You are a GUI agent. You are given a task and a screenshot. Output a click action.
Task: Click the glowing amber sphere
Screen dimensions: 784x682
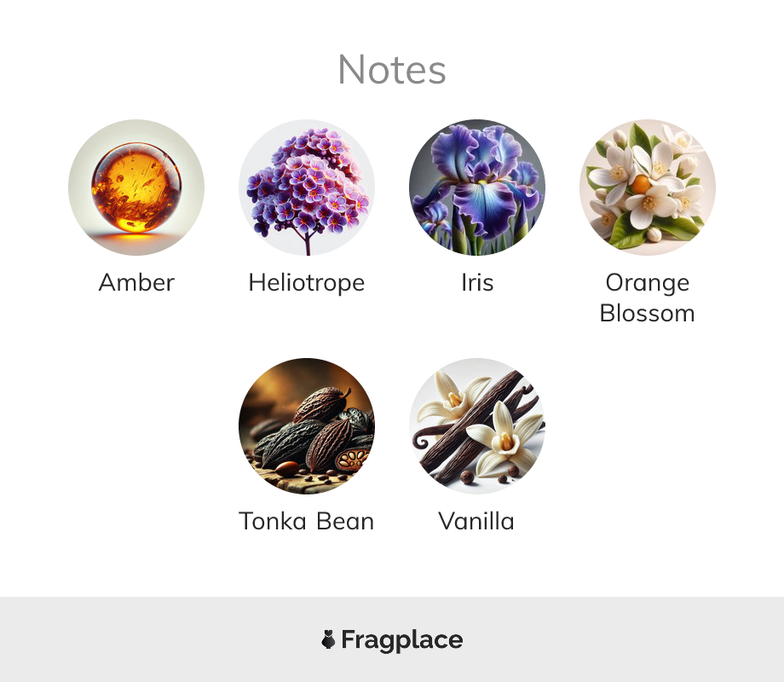pyautogui.click(x=136, y=188)
